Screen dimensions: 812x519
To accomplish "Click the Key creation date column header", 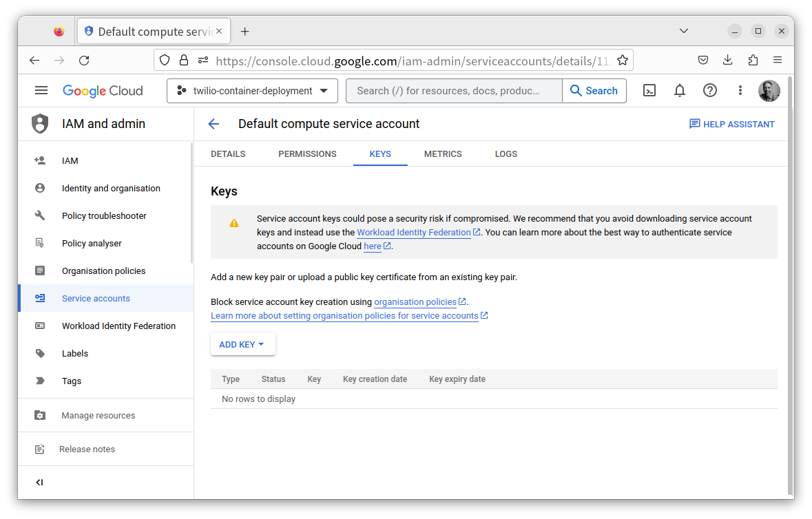I will pos(375,379).
